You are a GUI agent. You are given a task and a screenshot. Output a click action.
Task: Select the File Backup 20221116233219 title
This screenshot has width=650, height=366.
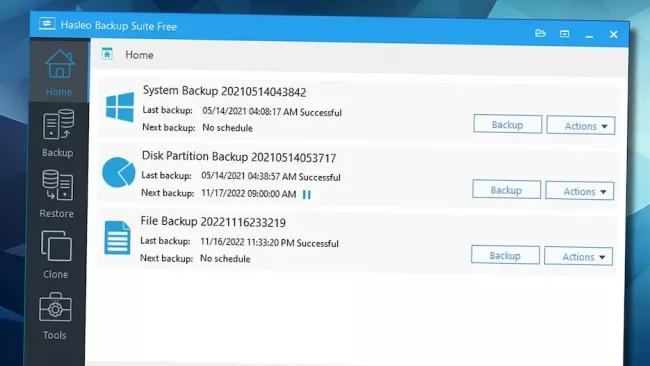[x=213, y=222]
